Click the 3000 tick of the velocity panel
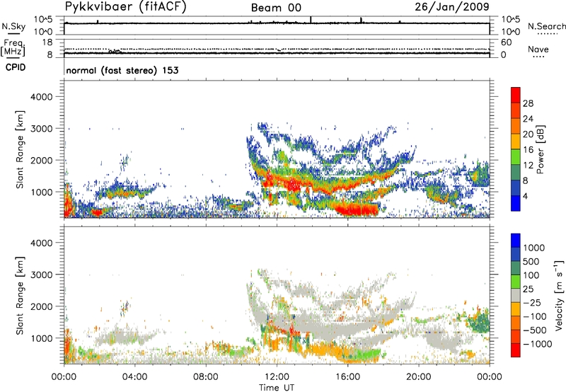 pos(41,275)
